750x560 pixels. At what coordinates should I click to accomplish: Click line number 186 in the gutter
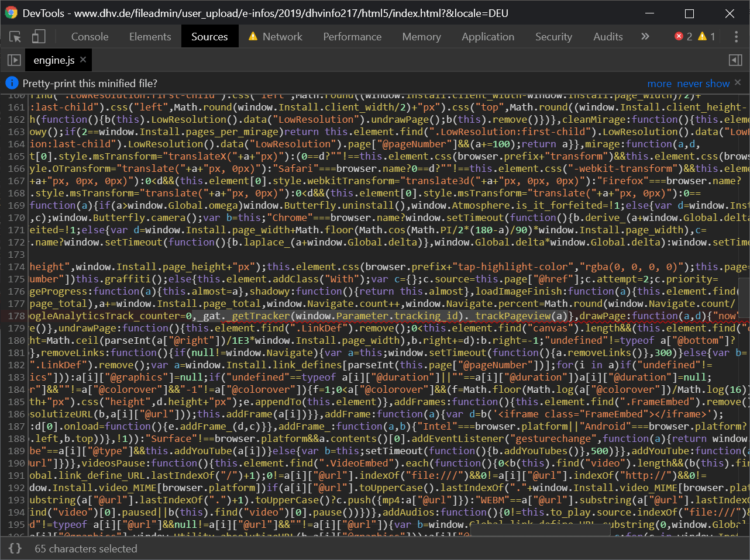click(16, 414)
